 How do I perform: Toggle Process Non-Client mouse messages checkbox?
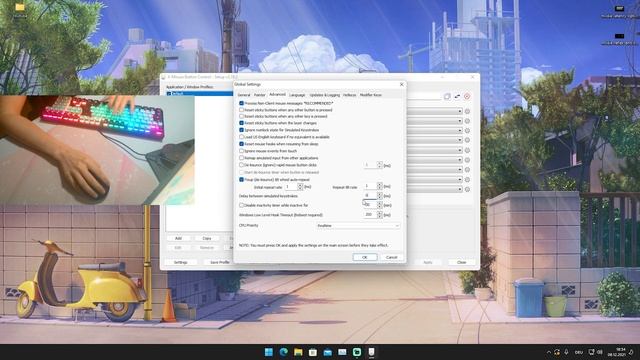coord(241,103)
